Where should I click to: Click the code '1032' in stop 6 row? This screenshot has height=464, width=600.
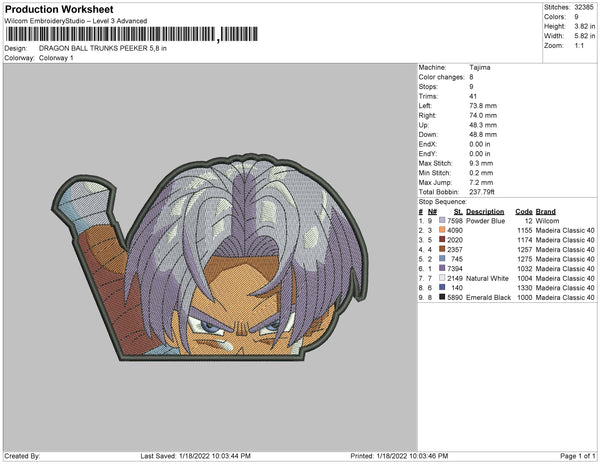point(525,269)
